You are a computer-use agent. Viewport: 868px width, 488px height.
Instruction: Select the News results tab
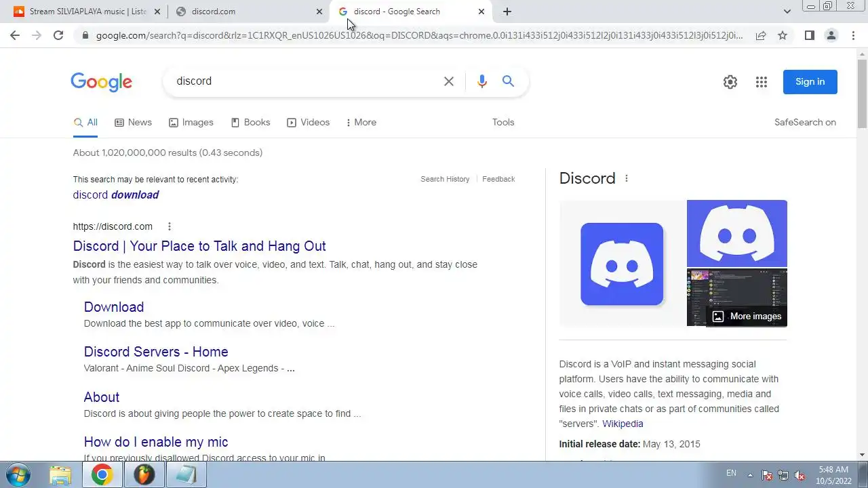tap(133, 123)
